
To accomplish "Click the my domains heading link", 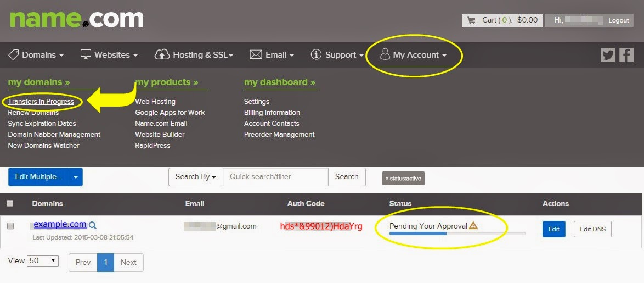I will [x=39, y=82].
